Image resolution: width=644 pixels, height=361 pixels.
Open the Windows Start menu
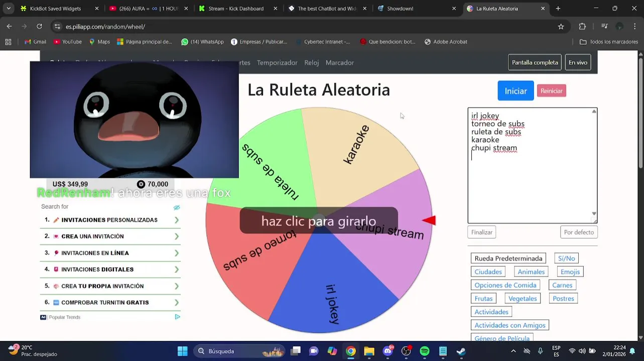pos(182,351)
